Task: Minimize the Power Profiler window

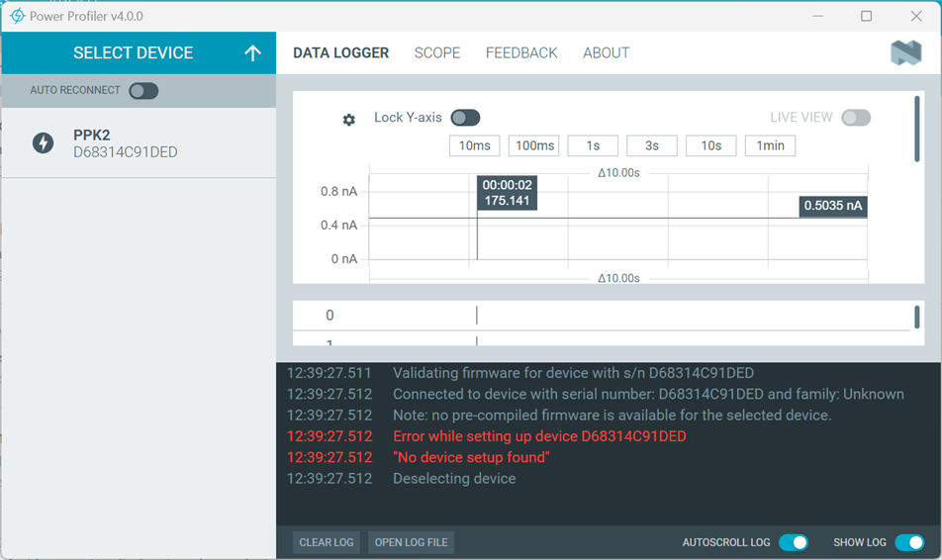Action: (817, 16)
